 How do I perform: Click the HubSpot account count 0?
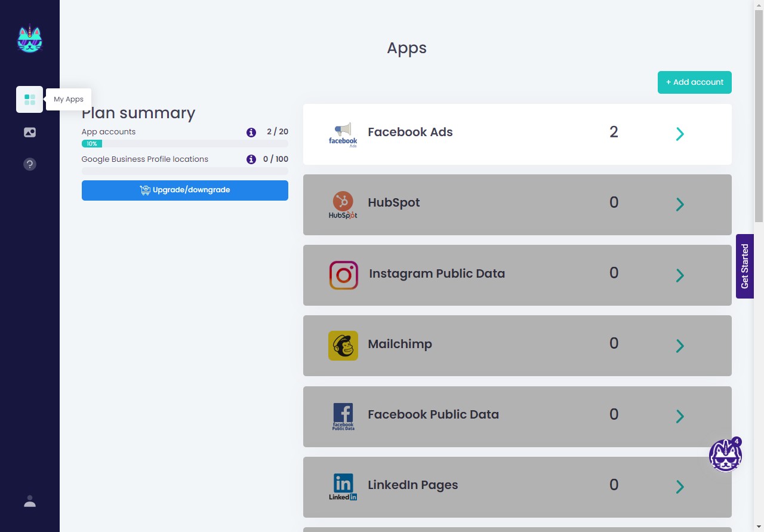pos(614,202)
